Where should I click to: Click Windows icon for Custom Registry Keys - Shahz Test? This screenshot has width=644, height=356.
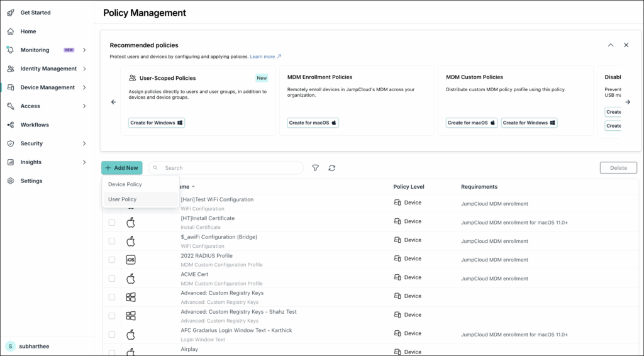[x=131, y=316]
